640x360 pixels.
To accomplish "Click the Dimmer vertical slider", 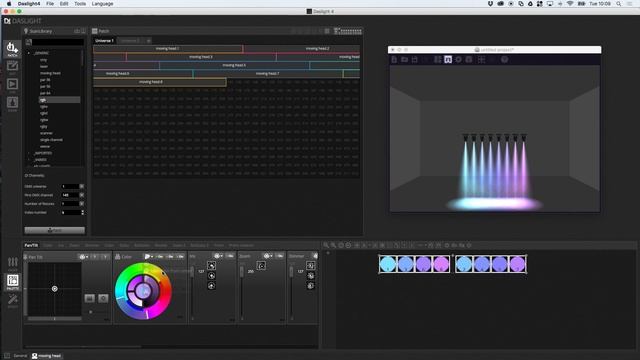I will pos(291,291).
